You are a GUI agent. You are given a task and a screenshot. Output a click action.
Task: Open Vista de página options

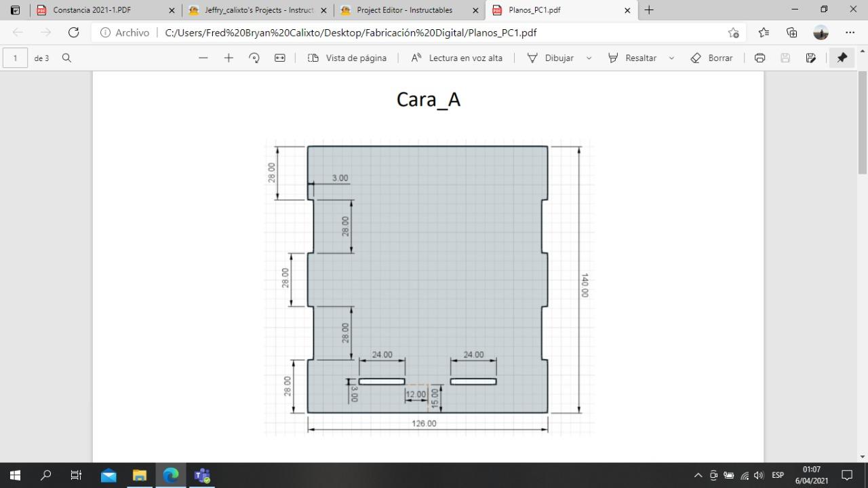click(347, 58)
